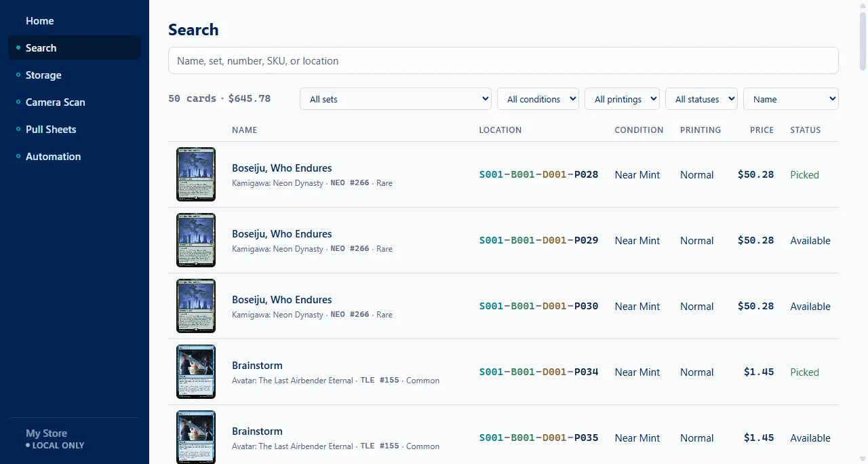Viewport: 868px width, 464px height.
Task: Click Brainstorm name in P035 row
Action: 257,431
